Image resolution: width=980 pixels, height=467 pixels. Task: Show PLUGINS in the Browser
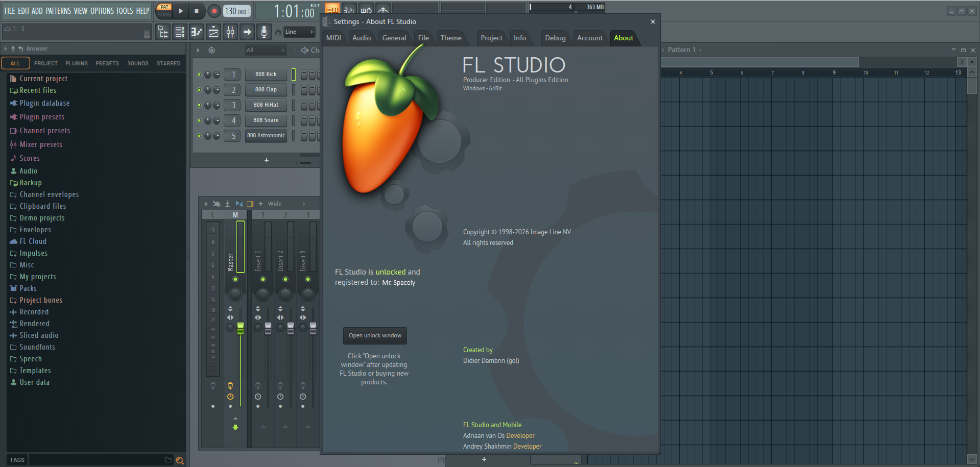[x=77, y=64]
